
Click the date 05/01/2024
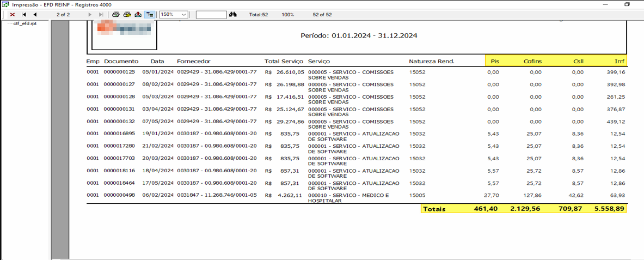(158, 72)
